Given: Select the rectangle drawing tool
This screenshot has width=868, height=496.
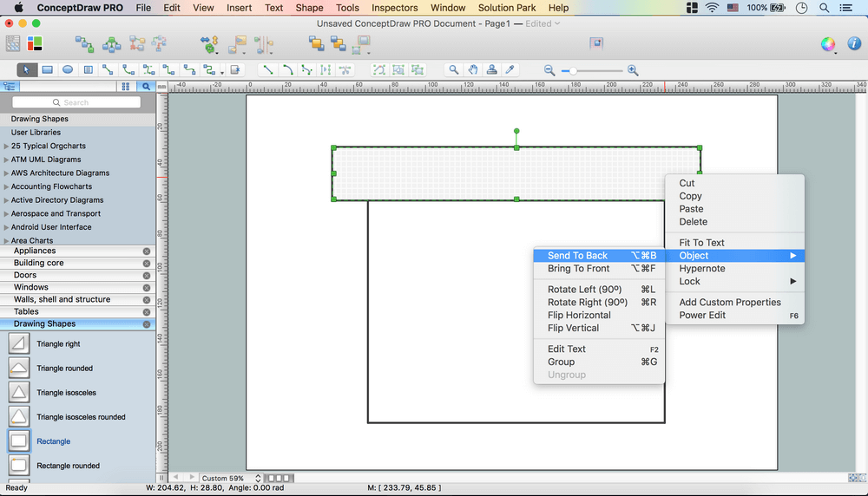Looking at the screenshot, I should 47,69.
